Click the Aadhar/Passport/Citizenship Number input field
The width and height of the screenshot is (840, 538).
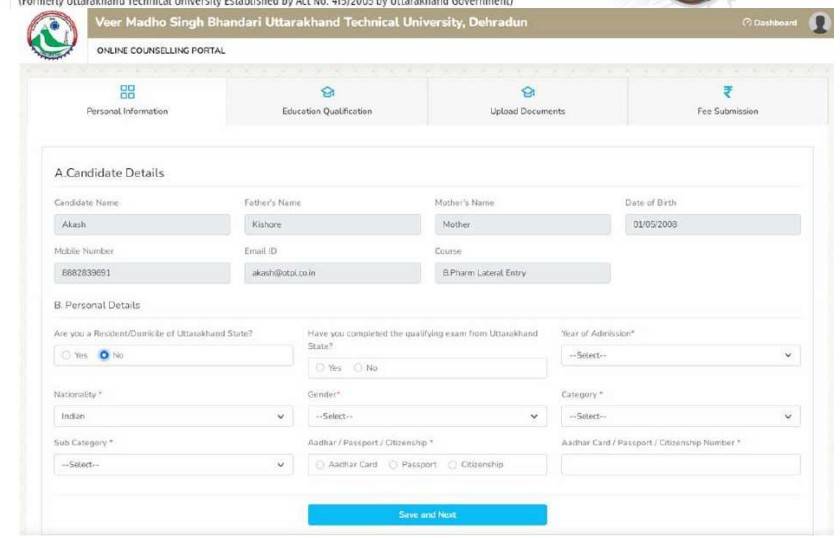tap(680, 465)
